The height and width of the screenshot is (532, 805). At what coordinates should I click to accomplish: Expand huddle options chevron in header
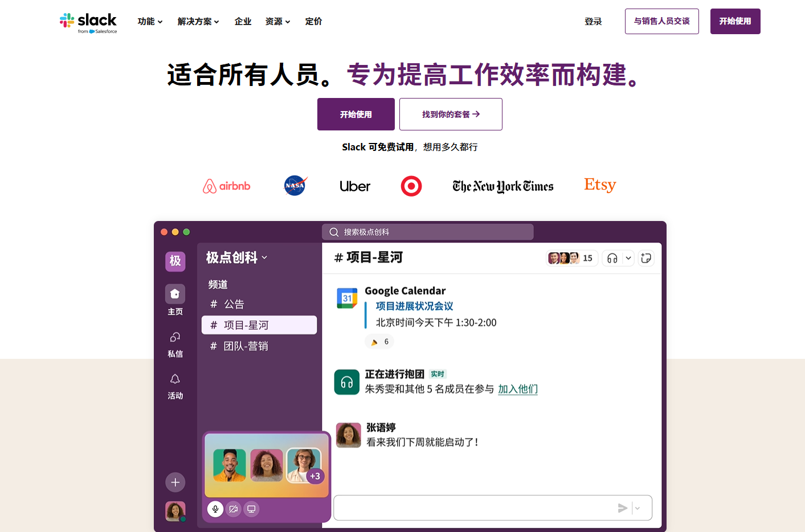(x=628, y=258)
